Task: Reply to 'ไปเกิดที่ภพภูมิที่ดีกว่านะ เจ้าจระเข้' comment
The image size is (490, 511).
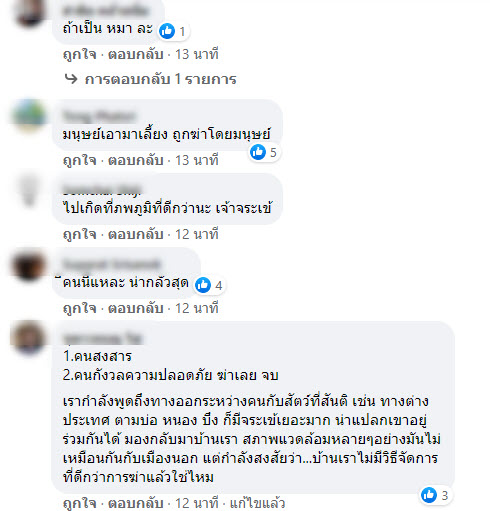Action: 136,234
